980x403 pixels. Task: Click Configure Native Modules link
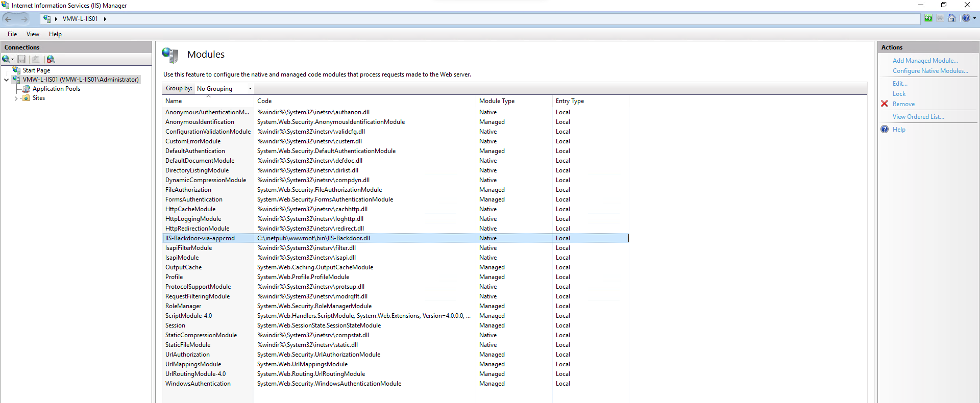click(930, 71)
